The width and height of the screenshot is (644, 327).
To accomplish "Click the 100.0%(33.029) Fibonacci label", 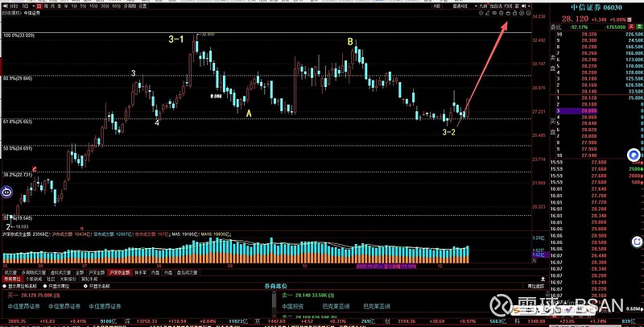I will click(19, 35).
